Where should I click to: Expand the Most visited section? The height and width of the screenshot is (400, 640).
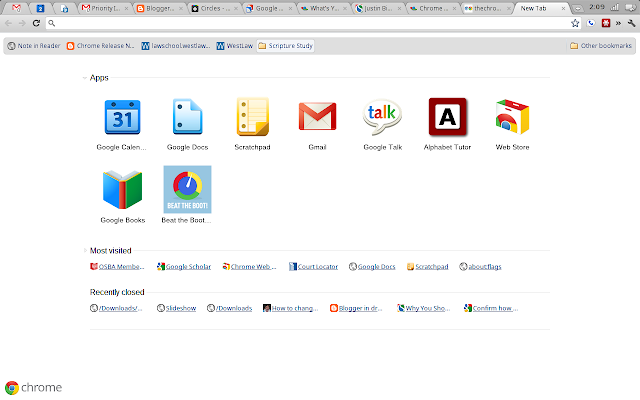click(84, 251)
